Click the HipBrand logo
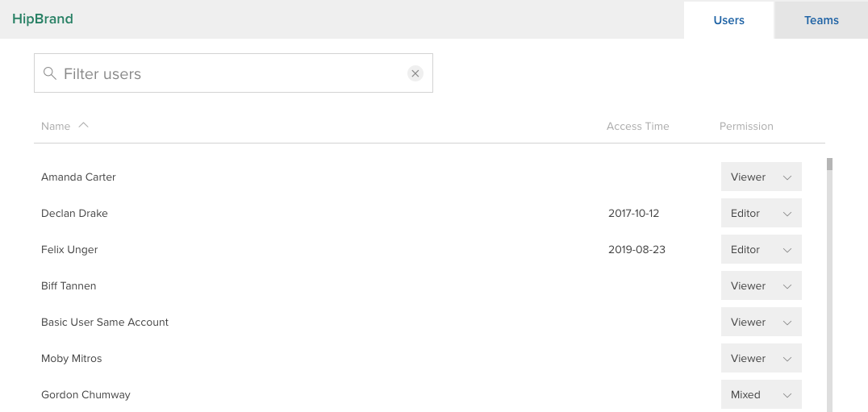 [x=43, y=19]
